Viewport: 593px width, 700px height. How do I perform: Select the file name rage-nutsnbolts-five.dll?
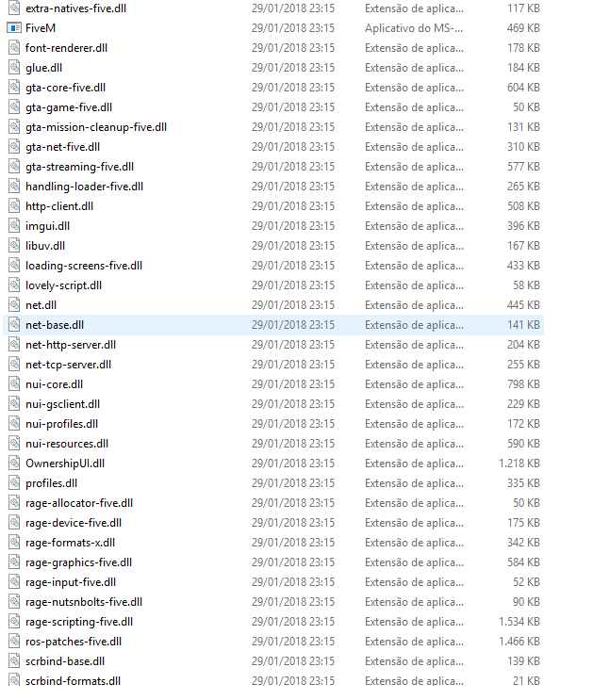click(84, 602)
